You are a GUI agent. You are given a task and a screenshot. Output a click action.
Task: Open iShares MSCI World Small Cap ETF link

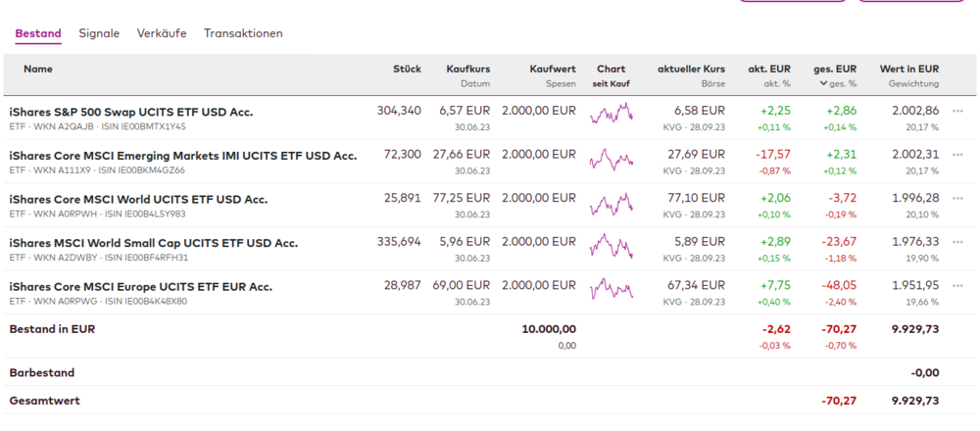coord(153,243)
